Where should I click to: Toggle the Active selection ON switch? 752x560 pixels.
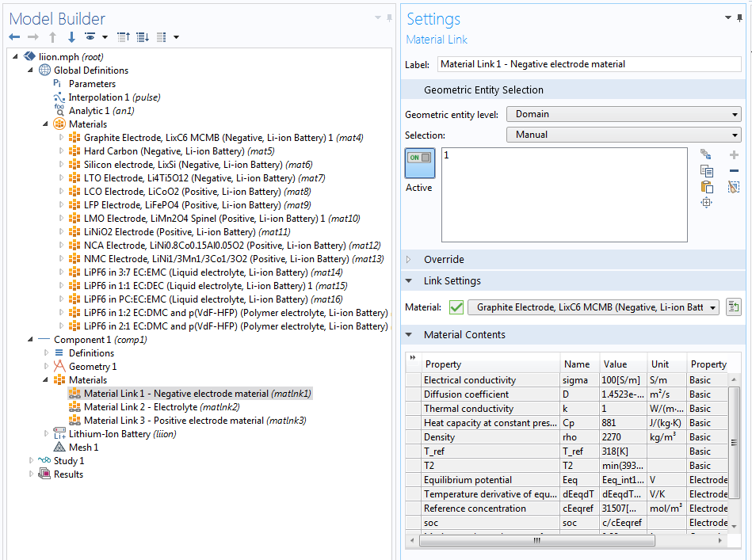tap(418, 158)
